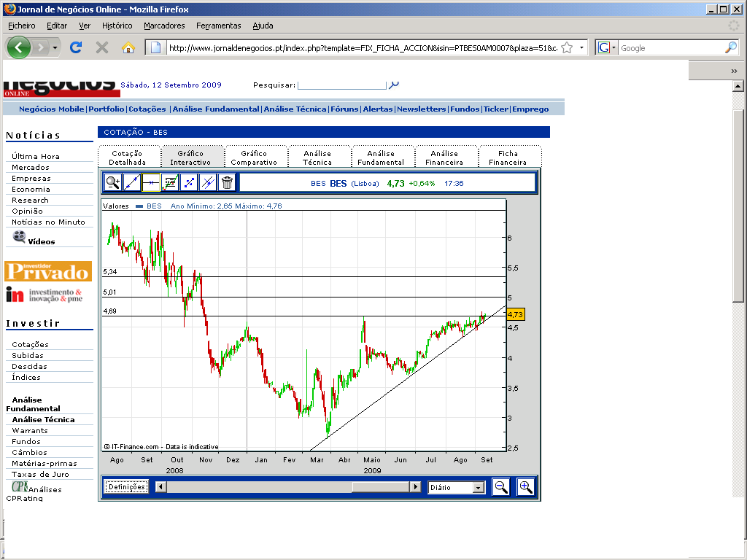This screenshot has height=560, width=747.
Task: Open the Google search engine selector
Action: click(x=606, y=47)
